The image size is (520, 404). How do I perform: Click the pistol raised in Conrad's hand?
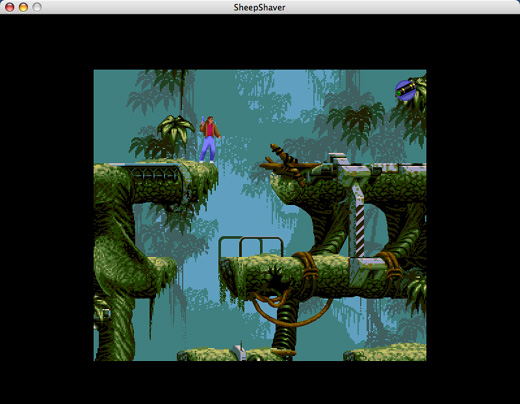pyautogui.click(x=203, y=121)
